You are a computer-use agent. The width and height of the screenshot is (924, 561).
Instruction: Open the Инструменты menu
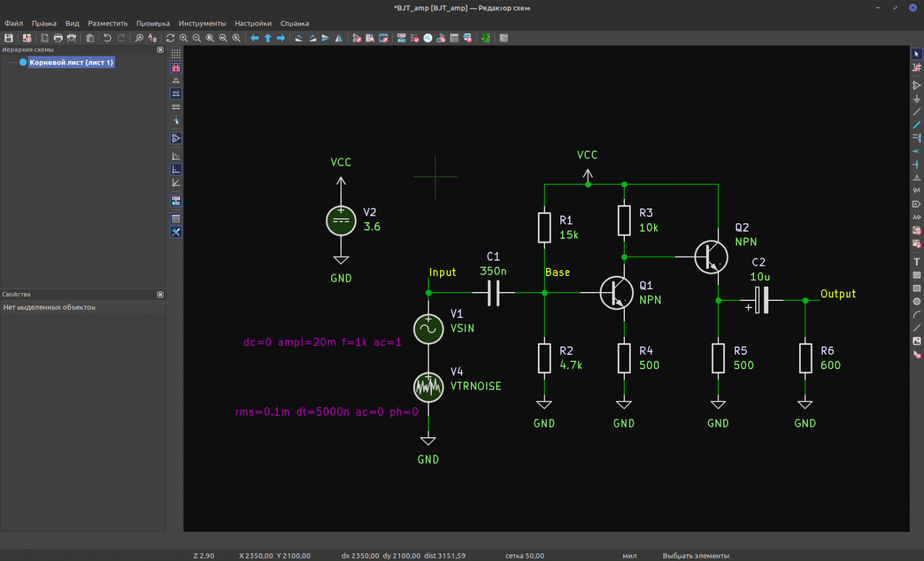(x=202, y=24)
